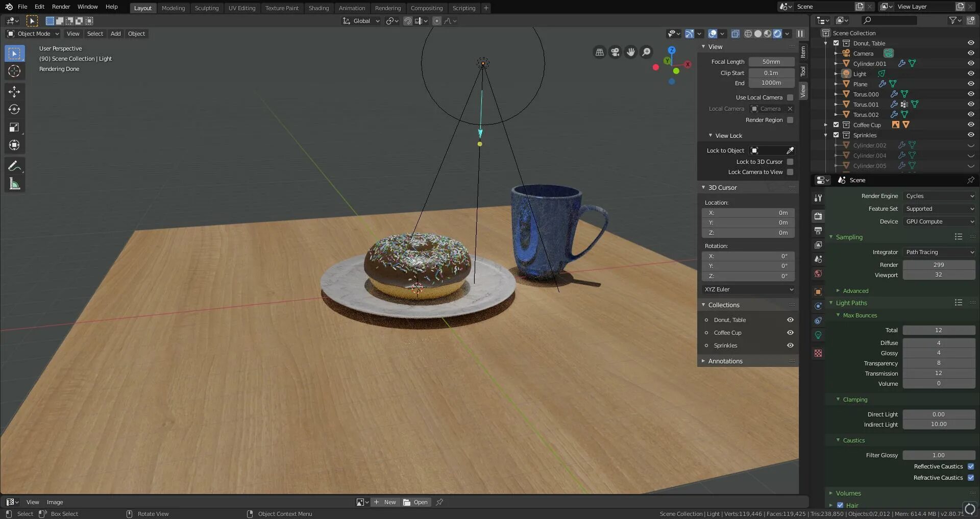This screenshot has width=980, height=519.
Task: Click the New image button
Action: click(x=385, y=502)
